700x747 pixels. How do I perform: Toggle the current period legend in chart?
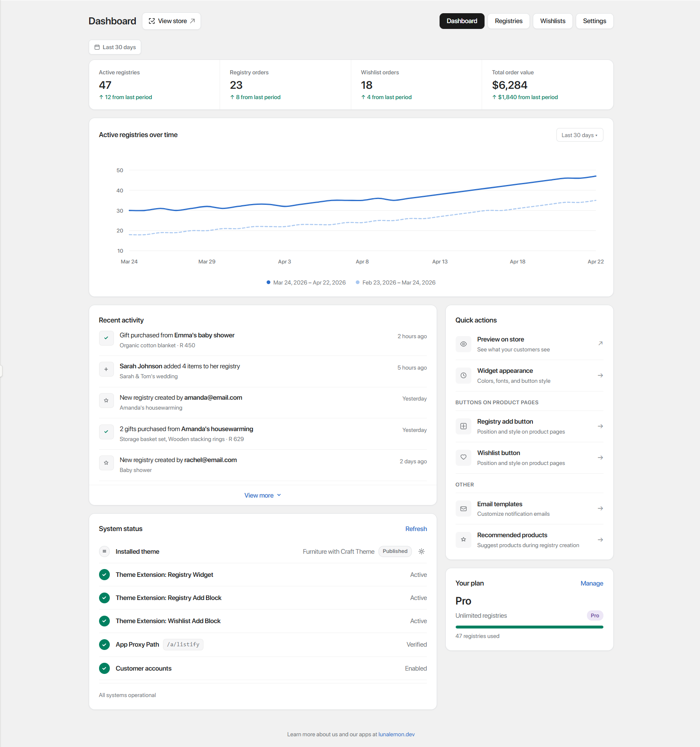[x=306, y=282]
